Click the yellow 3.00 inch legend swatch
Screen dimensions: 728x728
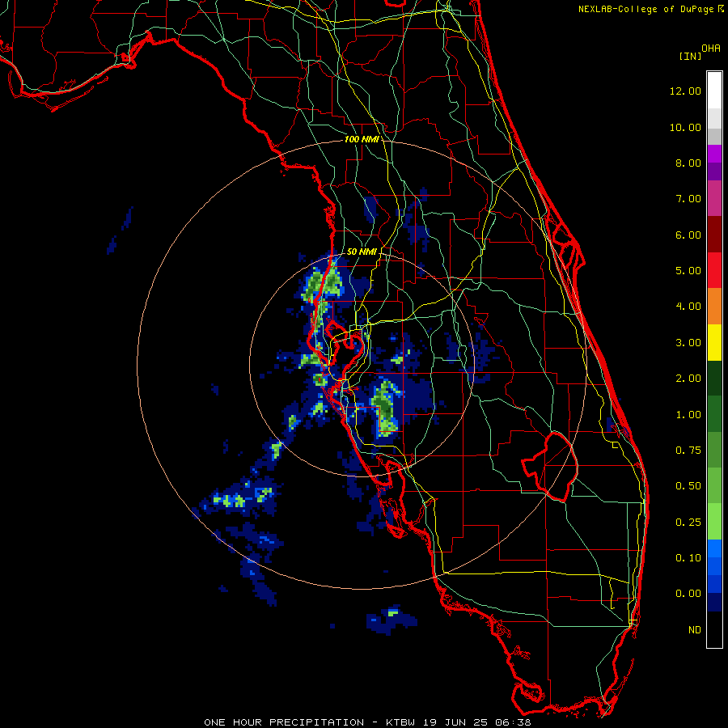coord(714,342)
